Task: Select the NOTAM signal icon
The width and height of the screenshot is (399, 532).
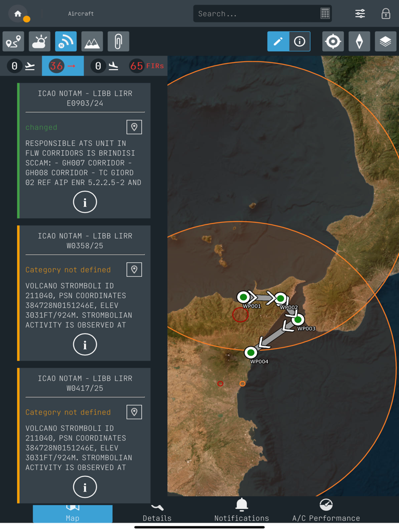Action: (x=66, y=42)
